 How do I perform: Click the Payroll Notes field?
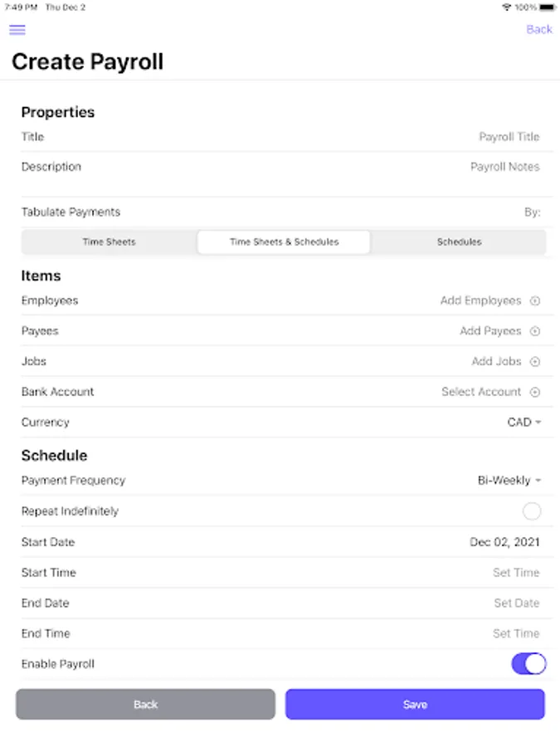[505, 166]
